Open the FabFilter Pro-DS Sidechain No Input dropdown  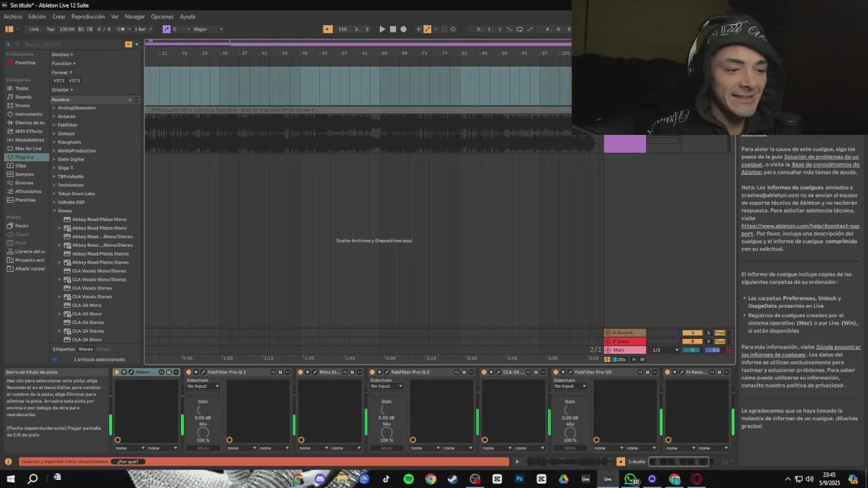pos(570,386)
